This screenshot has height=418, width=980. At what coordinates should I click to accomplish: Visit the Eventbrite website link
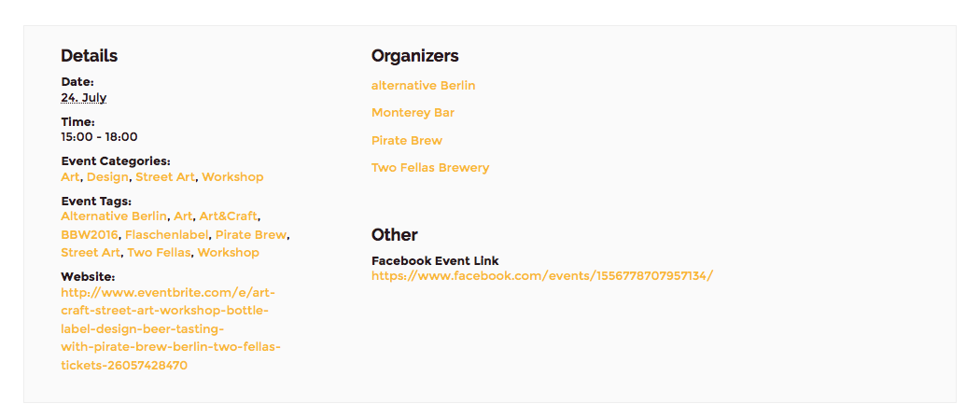(x=171, y=329)
